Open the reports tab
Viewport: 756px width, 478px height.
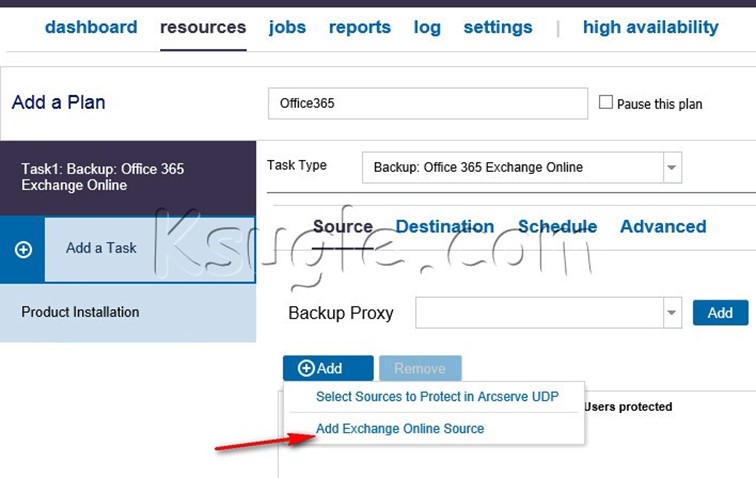point(360,27)
